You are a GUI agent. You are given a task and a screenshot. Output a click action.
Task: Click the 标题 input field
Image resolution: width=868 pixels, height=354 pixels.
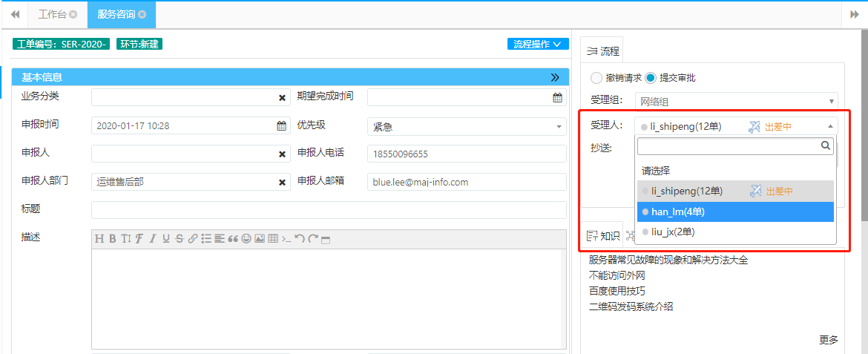tap(329, 210)
